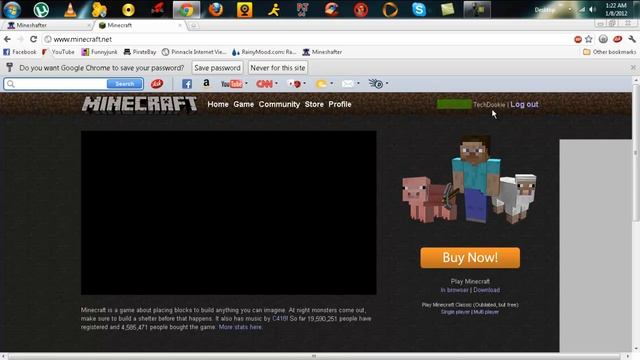Image resolution: width=640 pixels, height=360 pixels.
Task: Click Save password button
Action: pyautogui.click(x=217, y=68)
